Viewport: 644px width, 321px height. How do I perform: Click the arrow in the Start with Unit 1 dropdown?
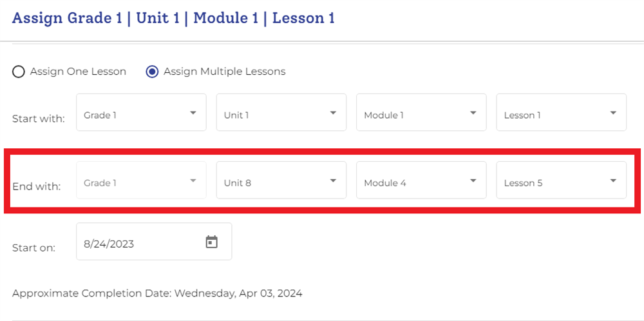coord(333,113)
